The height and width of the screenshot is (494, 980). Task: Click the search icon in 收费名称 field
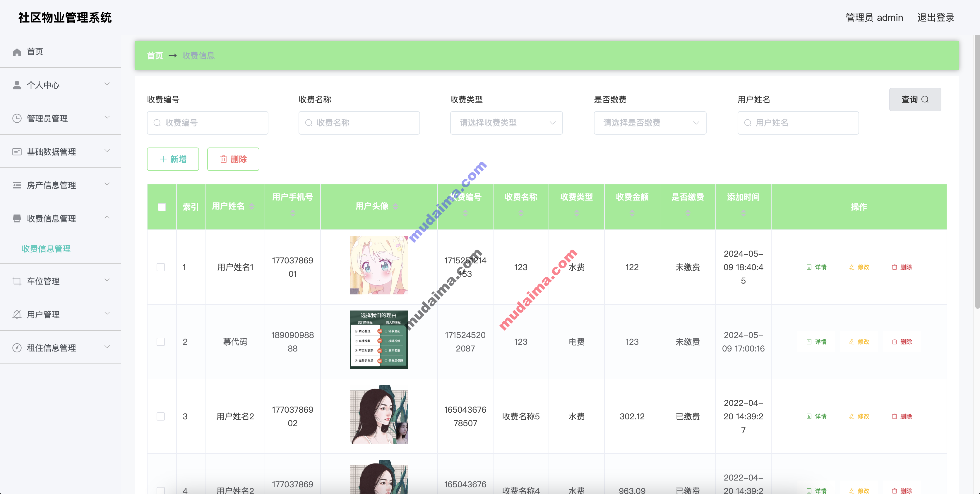[x=309, y=123]
